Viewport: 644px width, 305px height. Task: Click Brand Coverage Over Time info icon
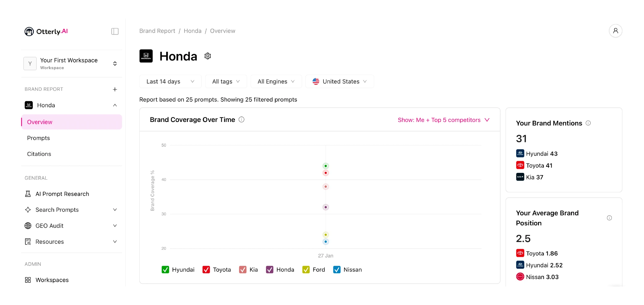242,120
